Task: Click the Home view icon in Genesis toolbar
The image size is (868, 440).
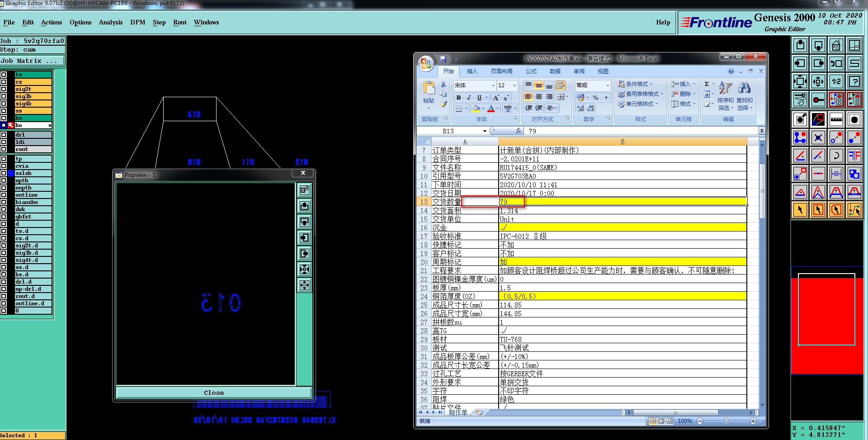Action: click(836, 45)
